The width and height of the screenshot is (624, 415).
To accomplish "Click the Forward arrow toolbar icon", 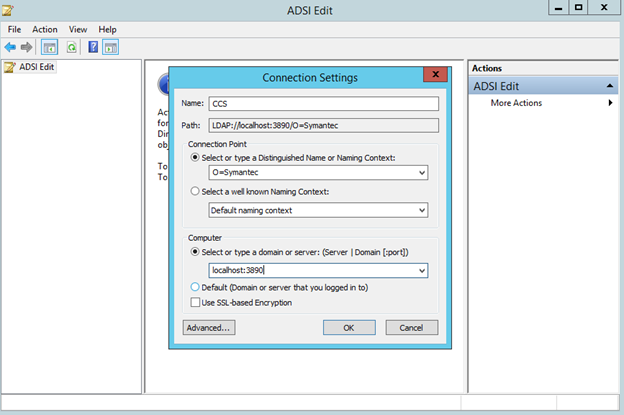I will pyautogui.click(x=25, y=47).
